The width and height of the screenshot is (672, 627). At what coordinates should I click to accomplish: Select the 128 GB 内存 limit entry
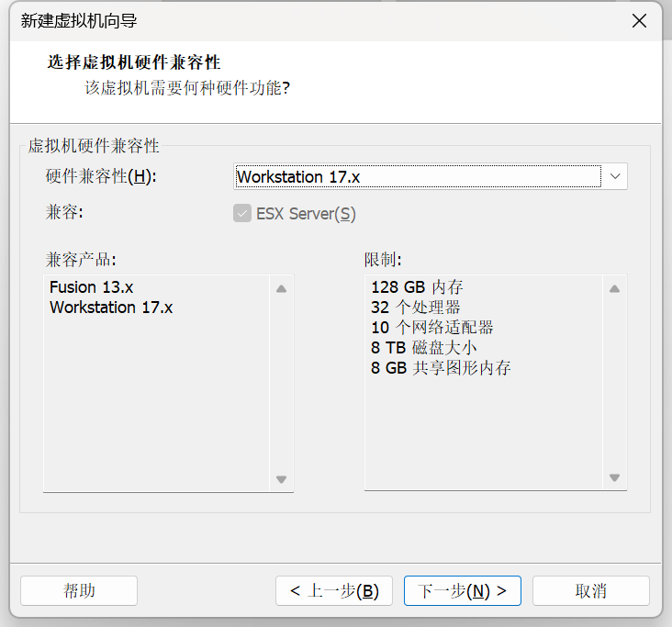point(417,287)
